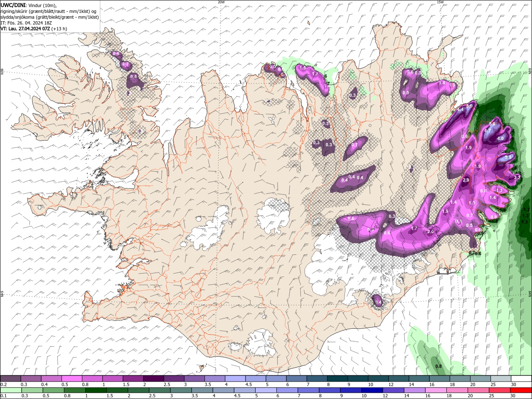532x399 pixels.
Task: Select the pale green 0.1 swatch in rain scale
Action: (11, 390)
